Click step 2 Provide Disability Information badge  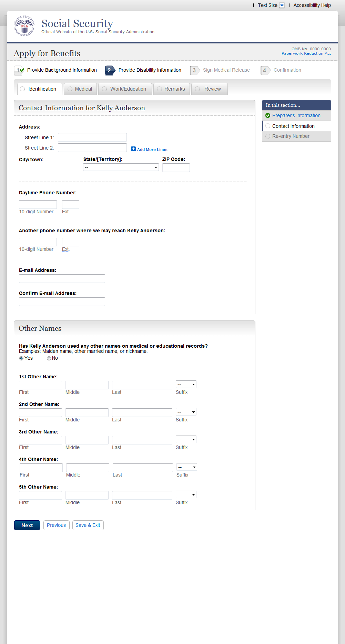click(x=110, y=70)
